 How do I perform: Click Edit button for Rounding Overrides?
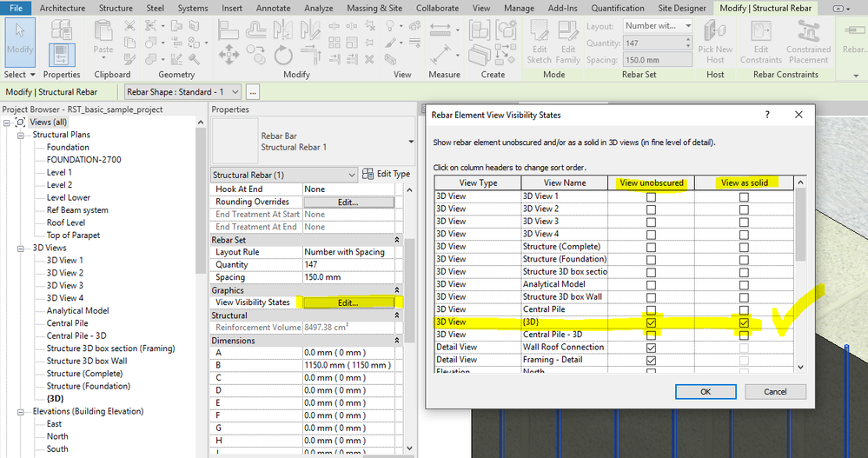[348, 202]
